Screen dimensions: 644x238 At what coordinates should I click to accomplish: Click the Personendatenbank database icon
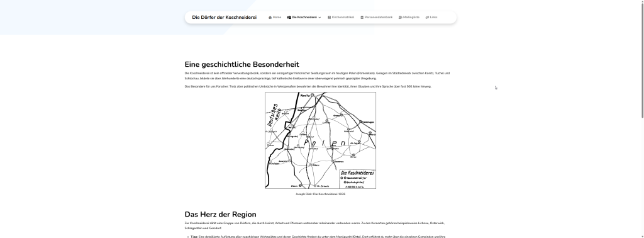tap(362, 17)
